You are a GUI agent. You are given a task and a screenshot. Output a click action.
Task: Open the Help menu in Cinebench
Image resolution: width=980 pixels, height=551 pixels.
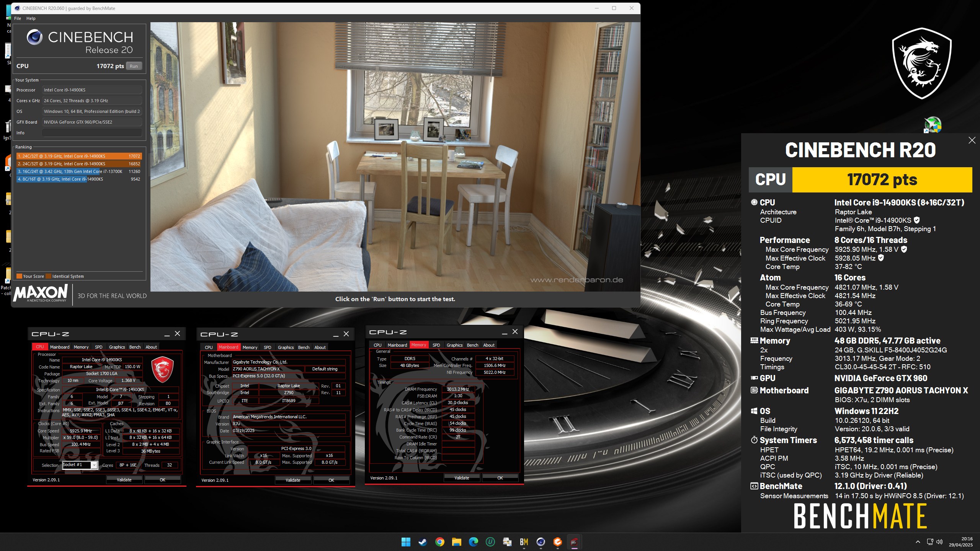point(31,18)
